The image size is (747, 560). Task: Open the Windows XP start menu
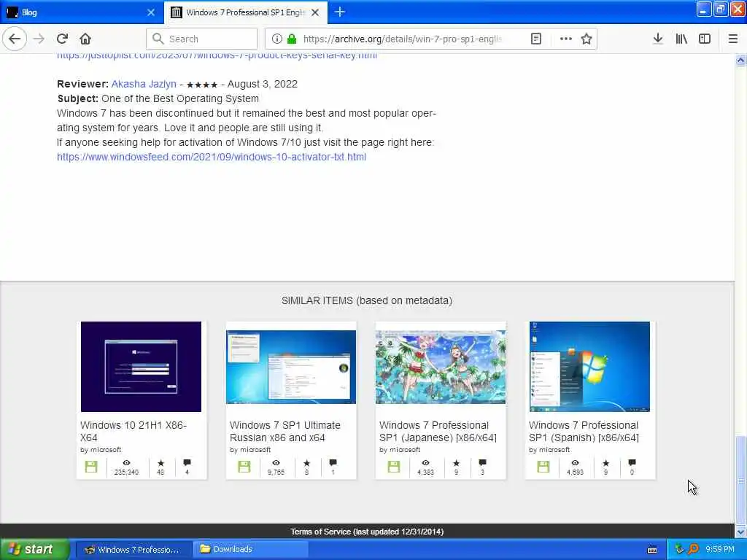click(35, 550)
